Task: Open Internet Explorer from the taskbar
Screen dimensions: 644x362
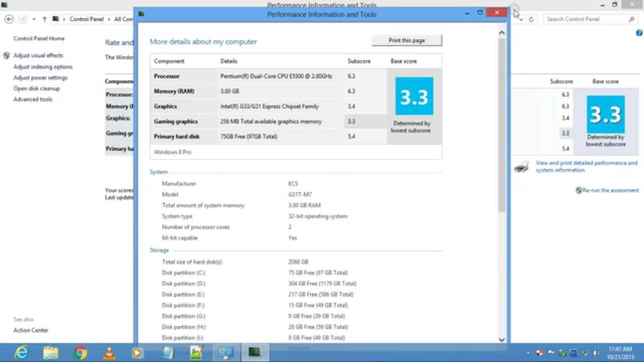Action: (x=21, y=353)
